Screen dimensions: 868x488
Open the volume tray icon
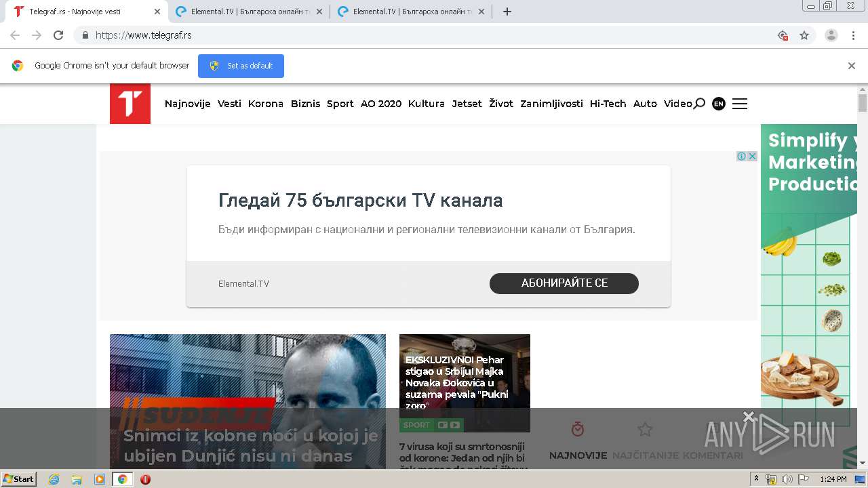click(x=787, y=479)
